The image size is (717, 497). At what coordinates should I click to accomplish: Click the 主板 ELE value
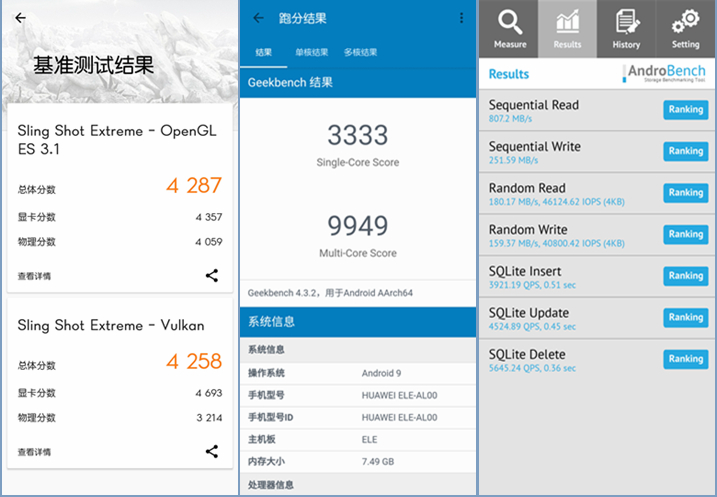pyautogui.click(x=369, y=440)
